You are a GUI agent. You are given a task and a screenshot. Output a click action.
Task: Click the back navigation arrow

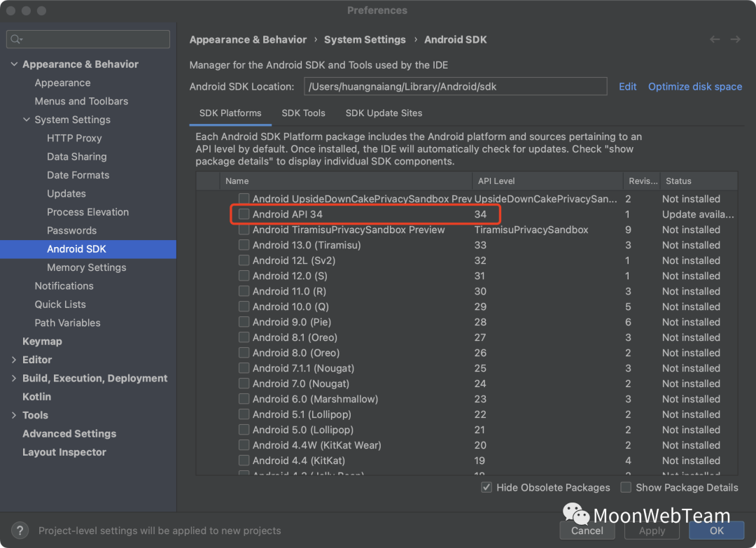tap(715, 39)
